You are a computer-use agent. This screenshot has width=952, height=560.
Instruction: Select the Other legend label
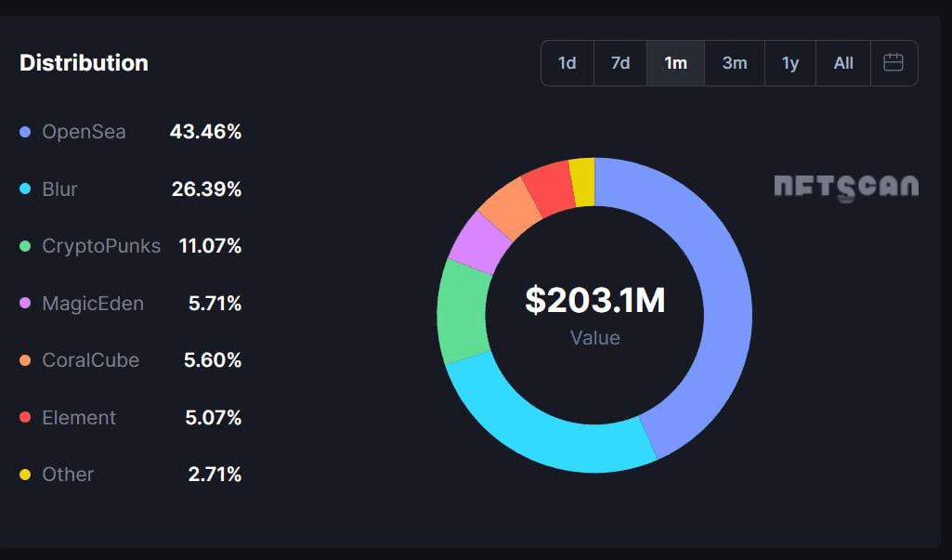pyautogui.click(x=68, y=475)
